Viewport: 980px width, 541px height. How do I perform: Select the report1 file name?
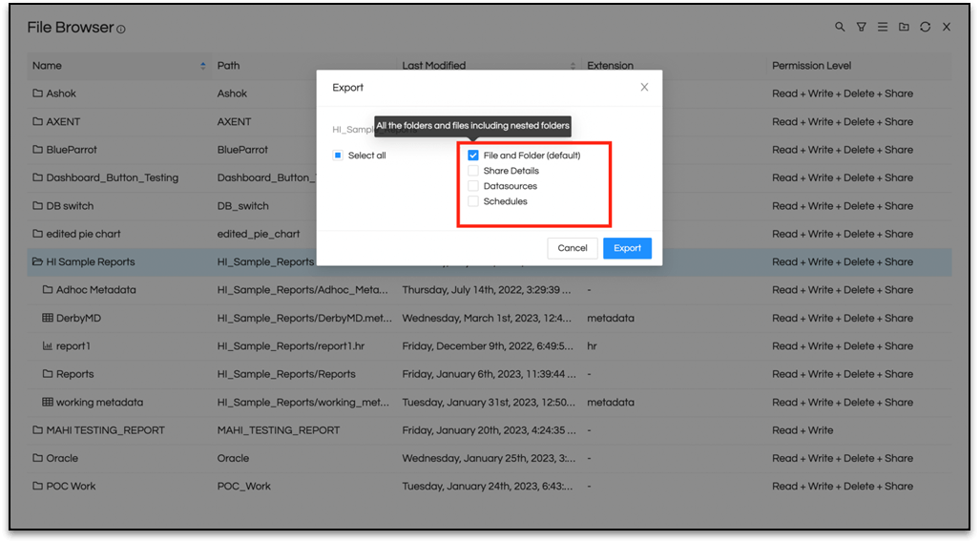(73, 345)
